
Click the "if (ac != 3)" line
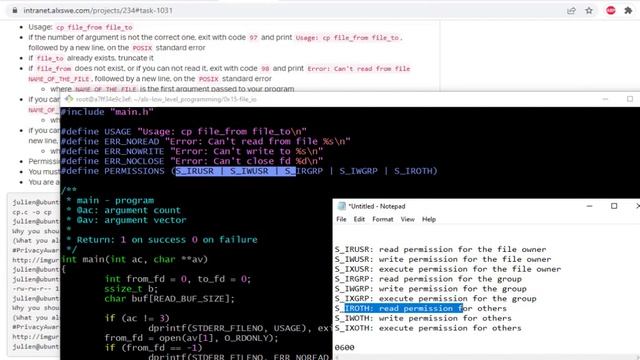[137, 318]
